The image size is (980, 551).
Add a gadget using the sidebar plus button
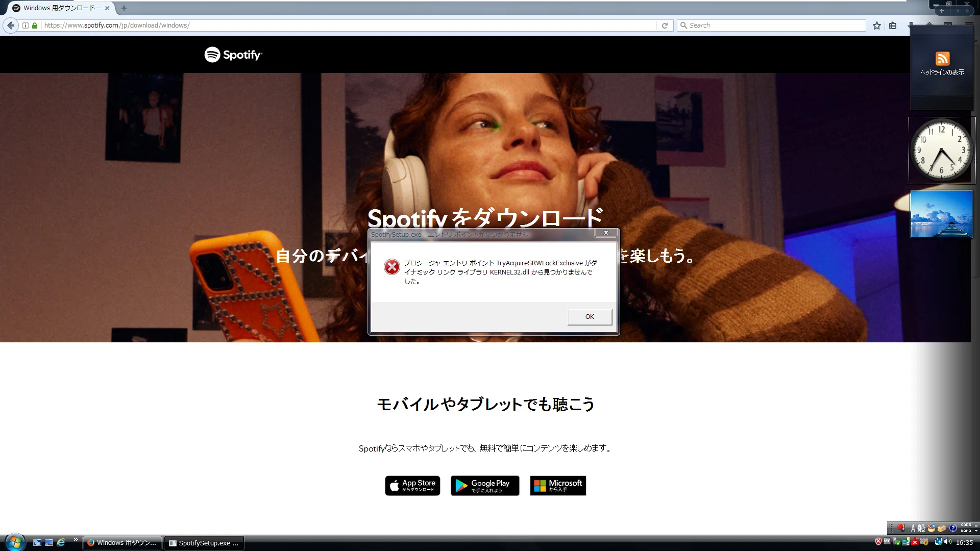pos(942,11)
